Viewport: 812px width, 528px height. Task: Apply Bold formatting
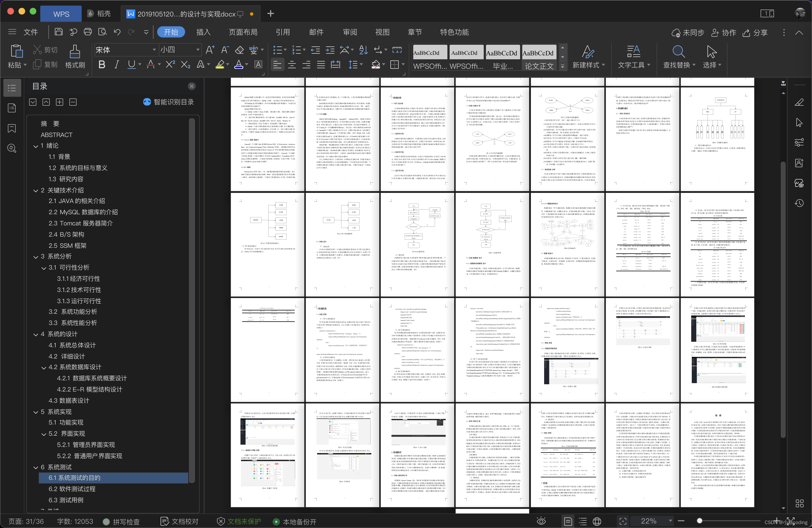(x=101, y=65)
